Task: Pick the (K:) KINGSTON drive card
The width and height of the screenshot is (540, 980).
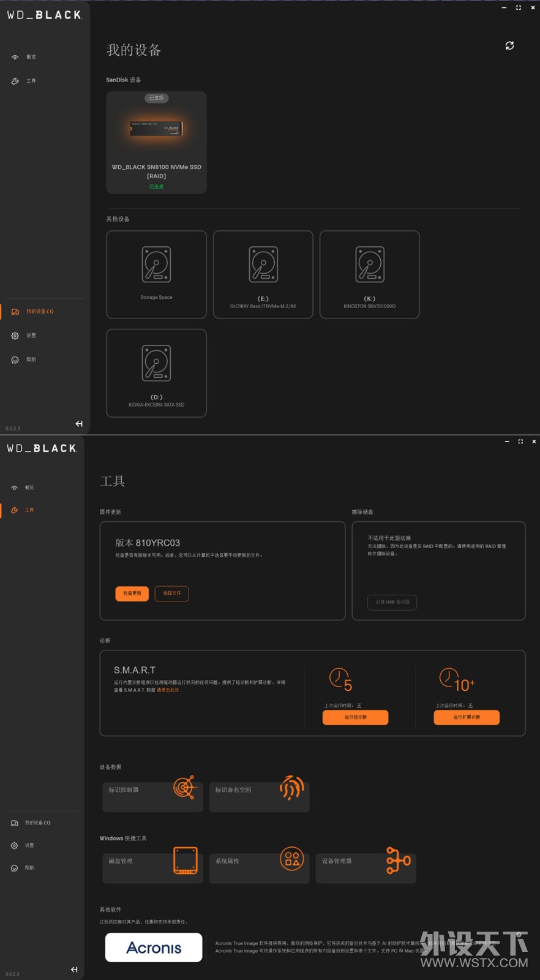Action: click(370, 274)
